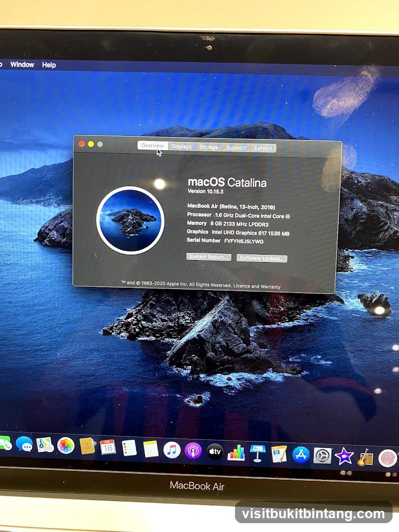Viewport: 399px width, 532px height.
Task: Launch Keynote from the dock
Action: (x=258, y=453)
